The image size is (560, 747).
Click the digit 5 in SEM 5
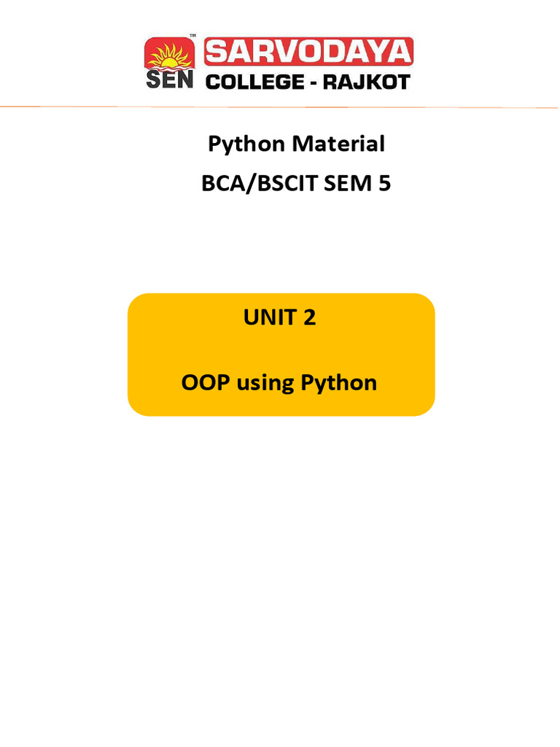click(384, 184)
